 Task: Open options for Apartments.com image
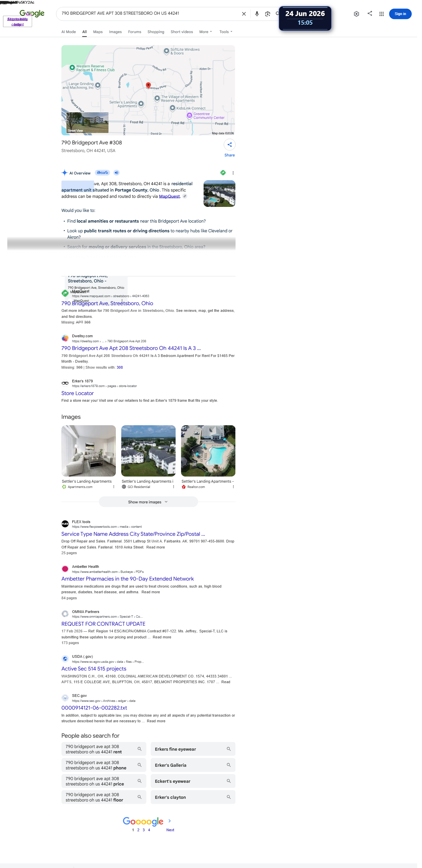point(115,492)
